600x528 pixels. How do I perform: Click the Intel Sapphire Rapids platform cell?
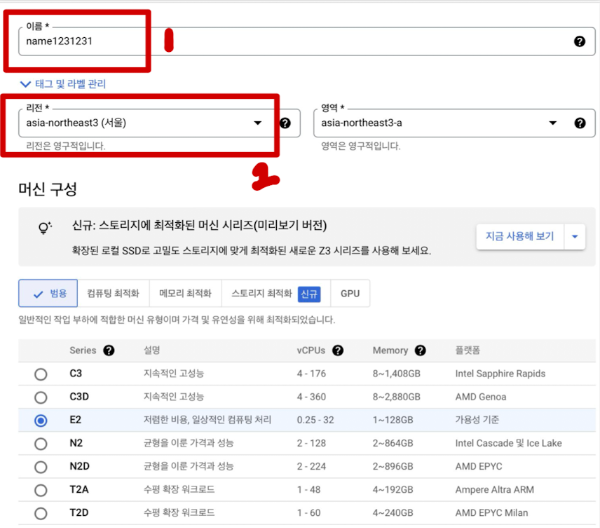pos(500,373)
